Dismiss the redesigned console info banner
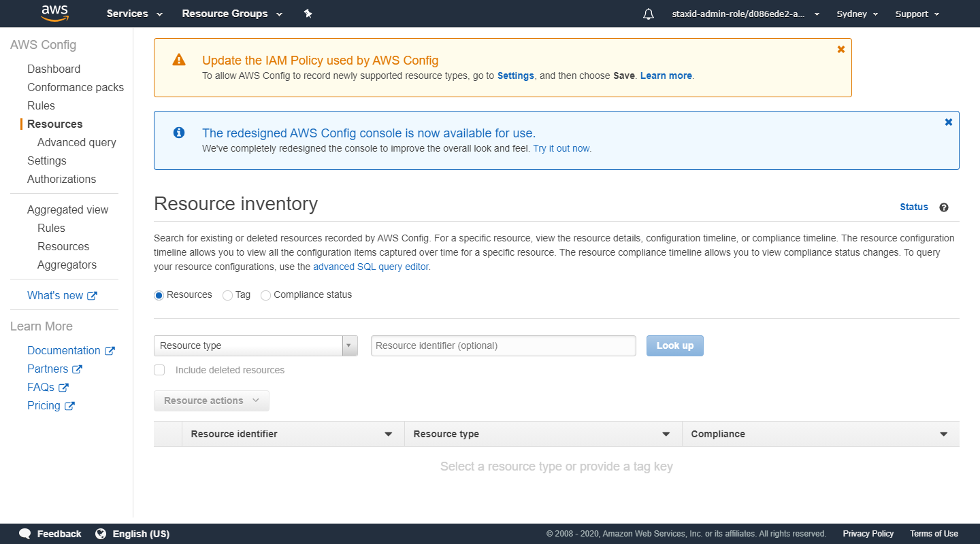 (949, 122)
